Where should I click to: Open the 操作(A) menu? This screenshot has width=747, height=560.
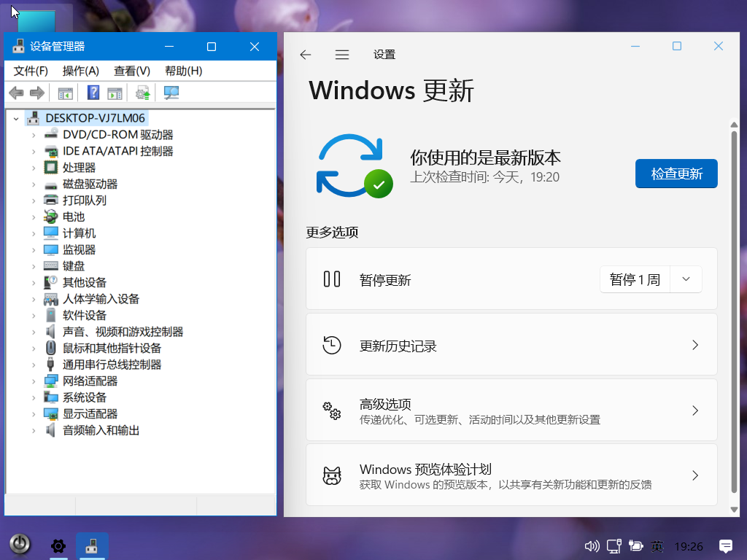coord(80,71)
